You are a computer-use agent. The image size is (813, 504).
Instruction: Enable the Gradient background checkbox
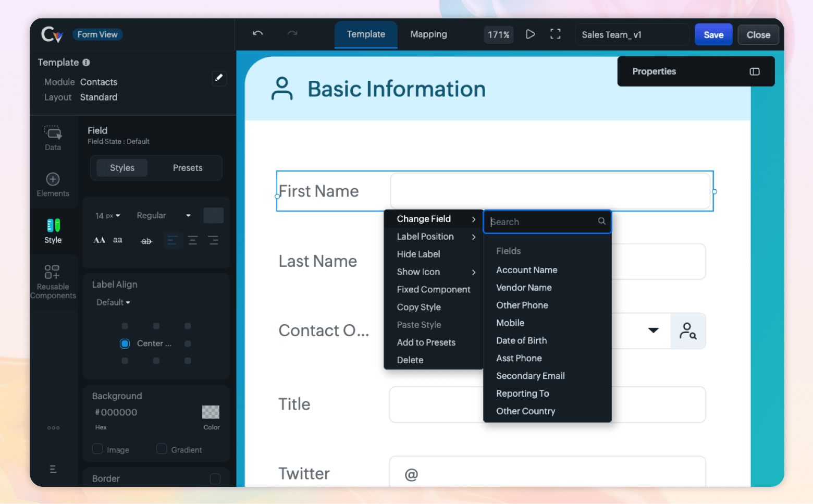(x=162, y=449)
